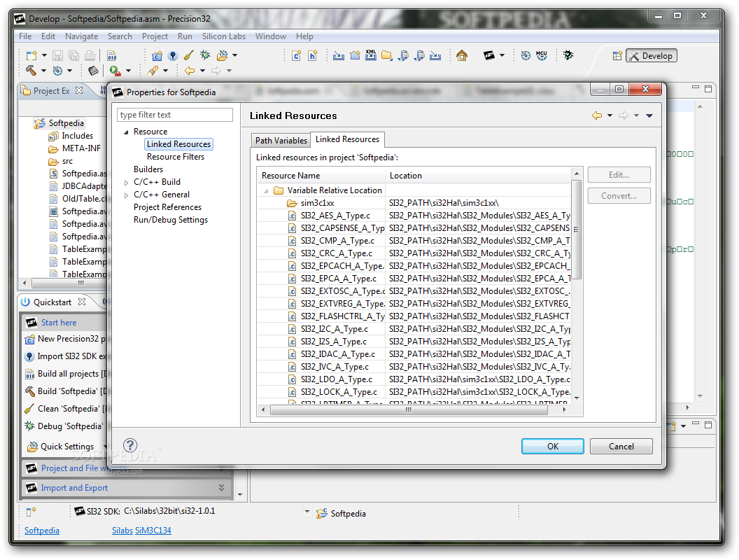This screenshot has width=739, height=560.
Task: Click the help question mark icon in dialog
Action: (x=130, y=445)
